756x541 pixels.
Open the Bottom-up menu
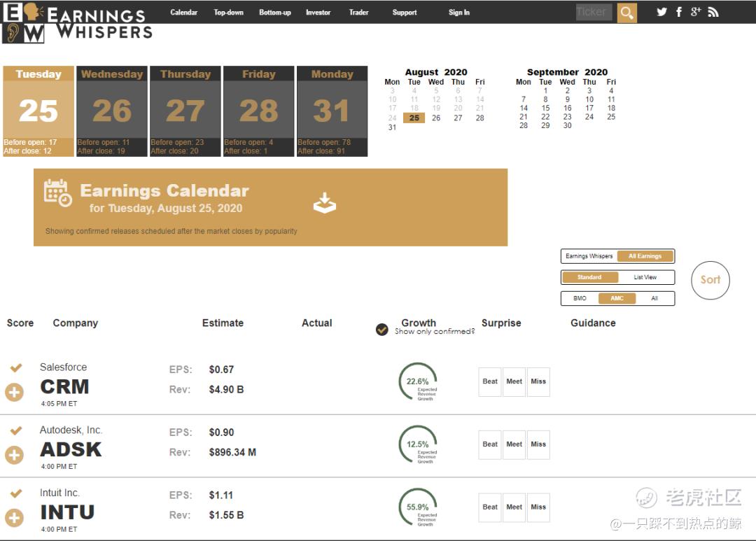[275, 13]
